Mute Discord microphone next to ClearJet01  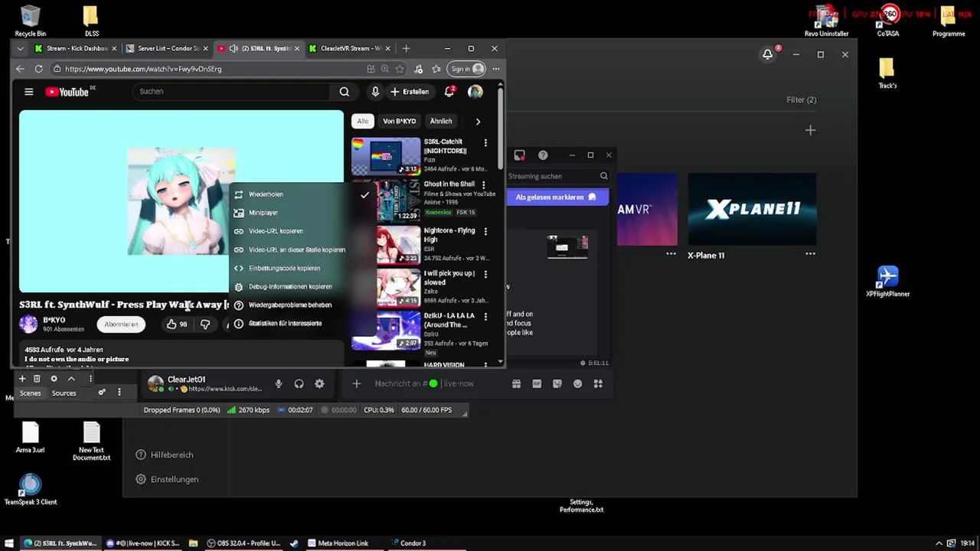(279, 383)
